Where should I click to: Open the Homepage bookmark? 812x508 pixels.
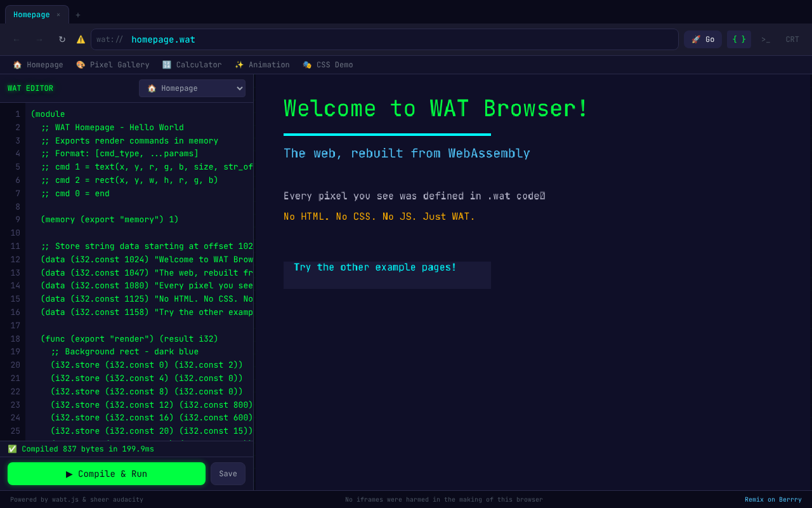pyautogui.click(x=38, y=65)
